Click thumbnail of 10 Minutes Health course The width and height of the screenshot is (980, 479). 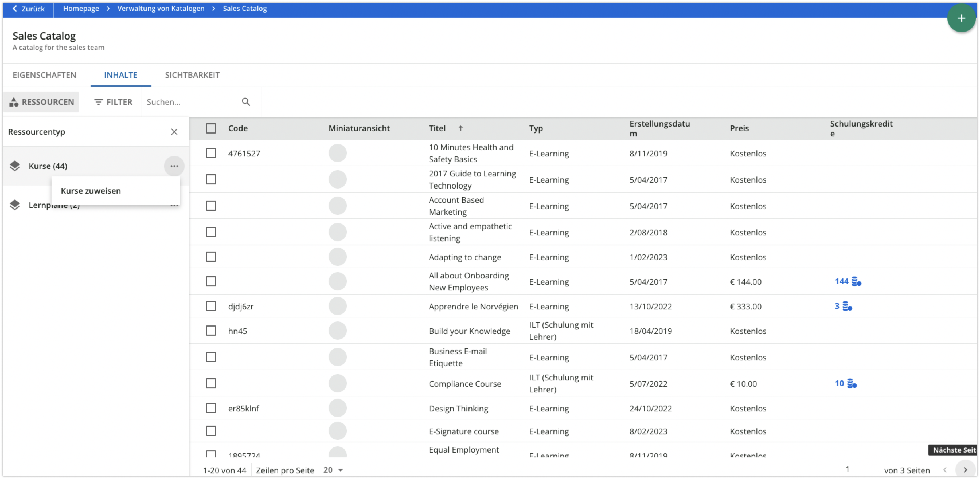pos(337,153)
